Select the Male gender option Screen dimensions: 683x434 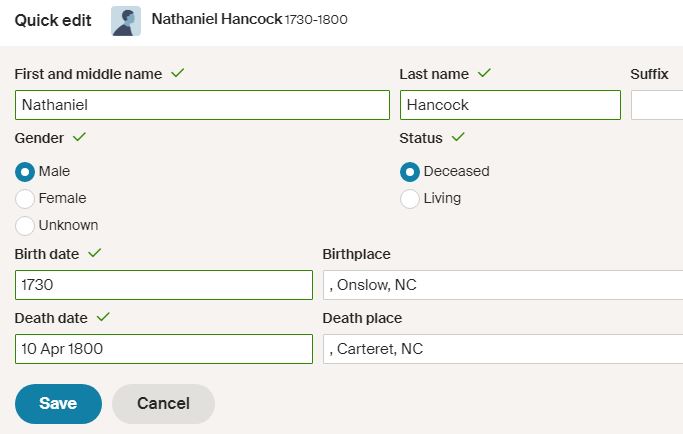[x=25, y=172]
